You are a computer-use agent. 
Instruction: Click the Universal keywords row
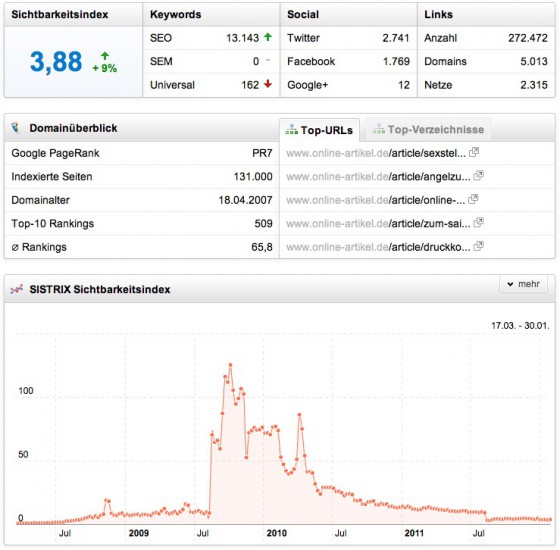point(211,85)
